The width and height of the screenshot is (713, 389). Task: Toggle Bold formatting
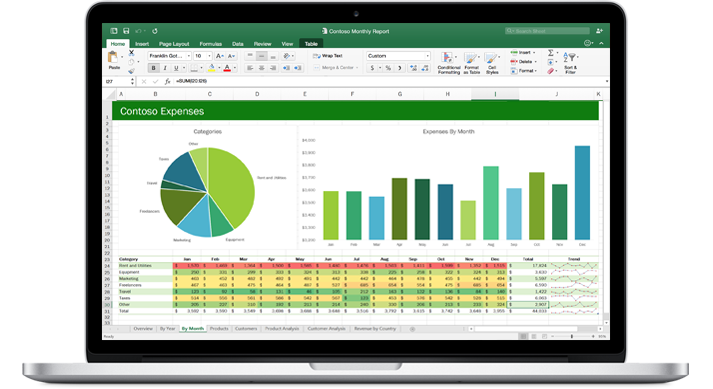point(154,68)
